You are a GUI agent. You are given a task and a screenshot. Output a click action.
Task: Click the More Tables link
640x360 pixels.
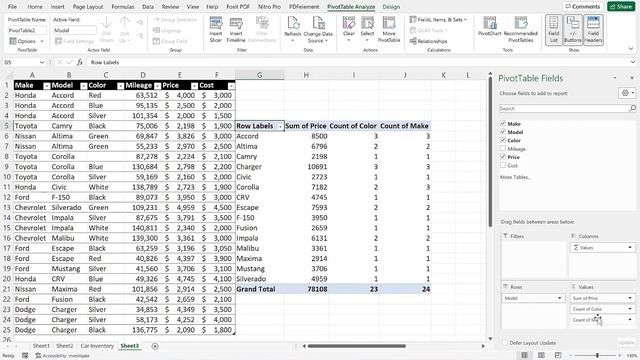515,177
